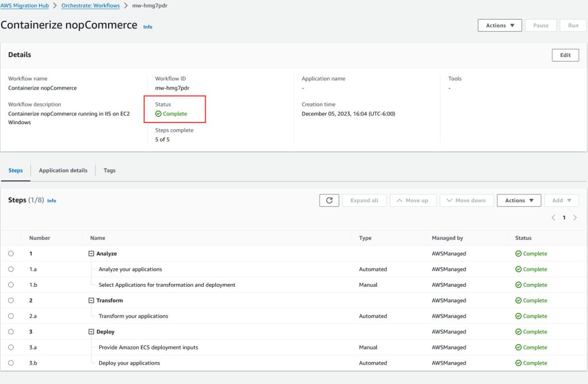Switch to the Steps tab
This screenshot has width=588, height=384.
point(16,170)
